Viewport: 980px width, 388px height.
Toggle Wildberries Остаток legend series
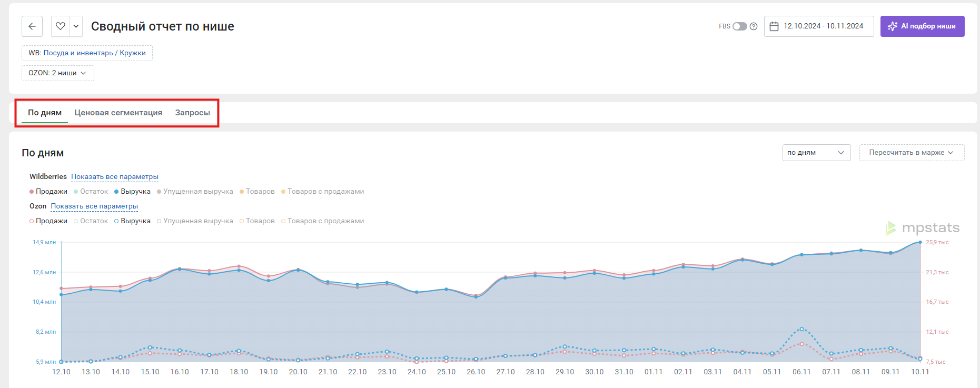(x=91, y=192)
